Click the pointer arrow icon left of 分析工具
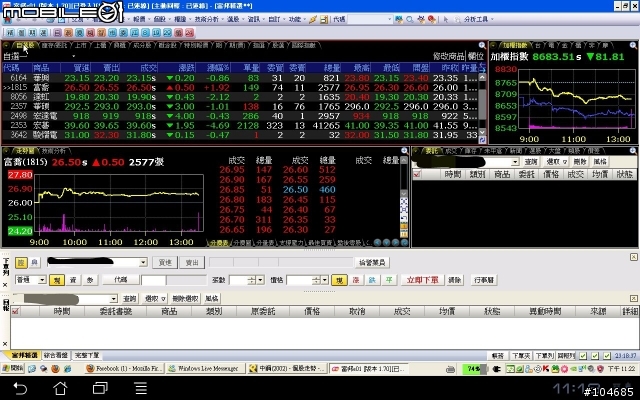 tap(446, 19)
